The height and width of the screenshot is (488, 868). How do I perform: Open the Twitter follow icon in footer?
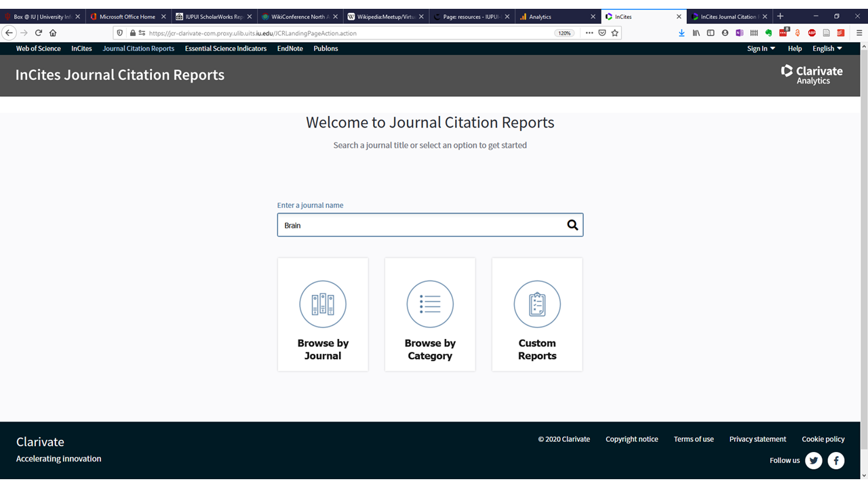coord(814,460)
